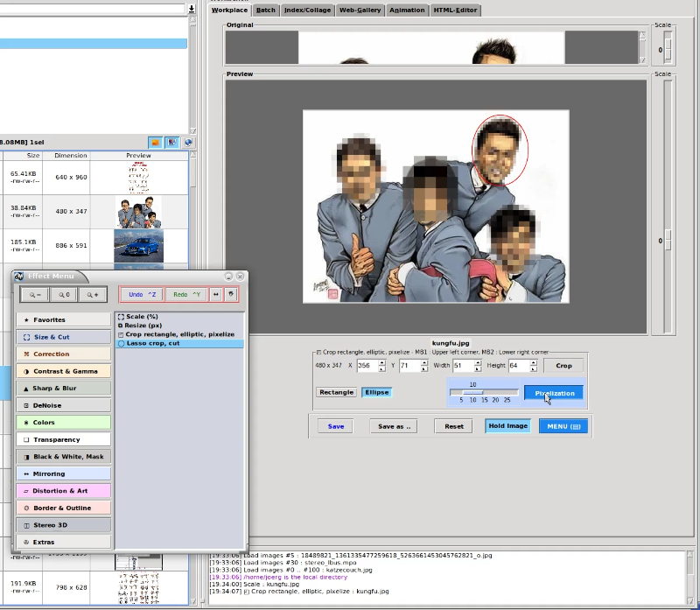Screen dimensions: 700x610
Task: Toggle the Hold Image button
Action: [508, 426]
